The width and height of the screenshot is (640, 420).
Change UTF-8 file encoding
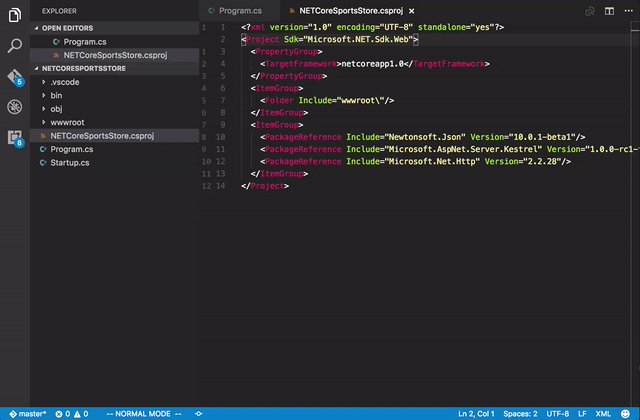[557, 413]
